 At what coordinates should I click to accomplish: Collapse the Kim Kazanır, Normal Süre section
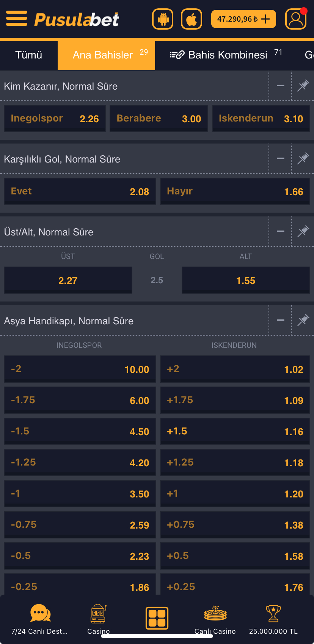click(281, 86)
